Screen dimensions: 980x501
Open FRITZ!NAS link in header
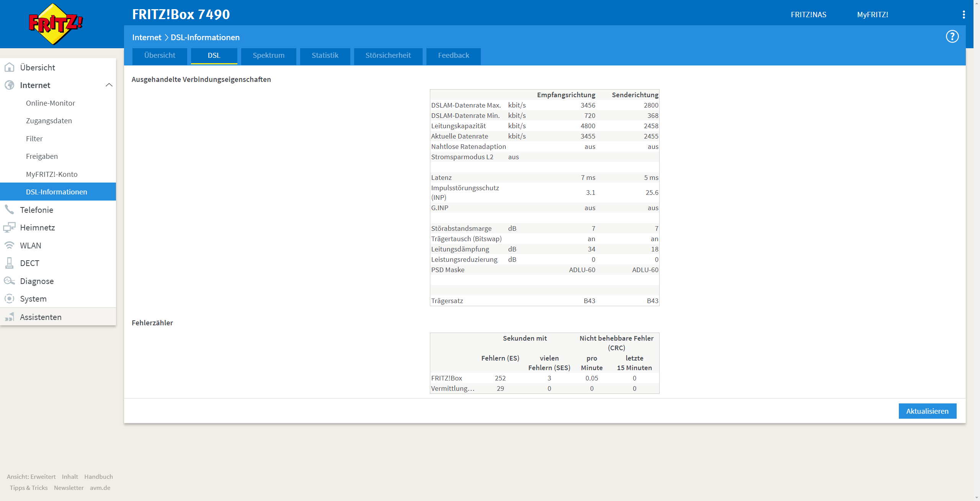tap(808, 15)
